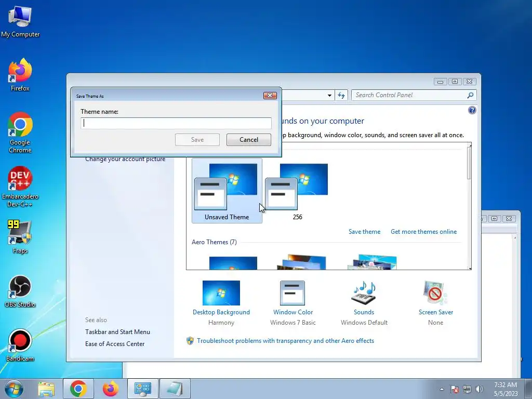Click the search magnifier in Control Panel
Image resolution: width=532 pixels, height=399 pixels.
pyautogui.click(x=470, y=96)
